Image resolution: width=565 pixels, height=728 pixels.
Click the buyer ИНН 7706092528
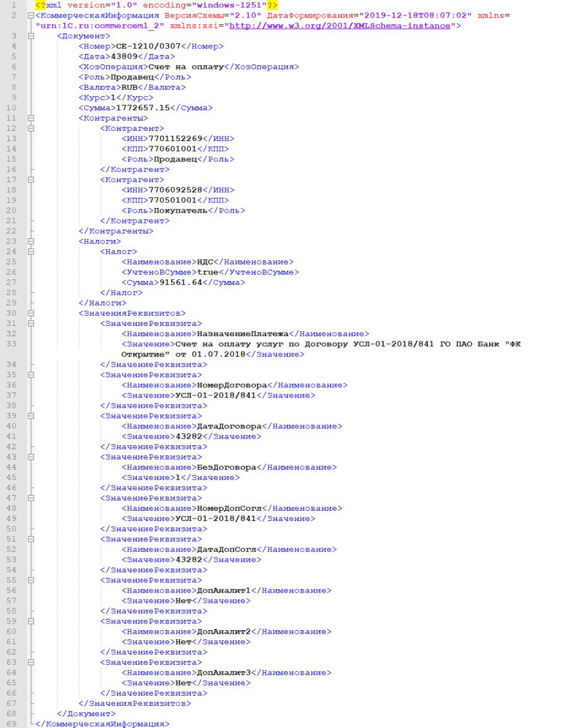click(175, 190)
